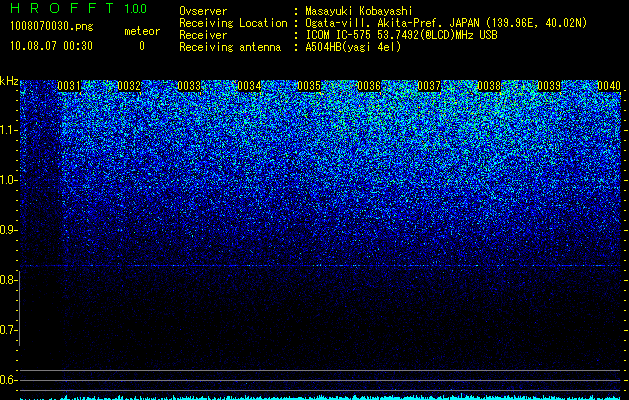Image resolution: width=629 pixels, height=400 pixels.
Task: Click the 0031 time marker
Action: pyautogui.click(x=69, y=86)
